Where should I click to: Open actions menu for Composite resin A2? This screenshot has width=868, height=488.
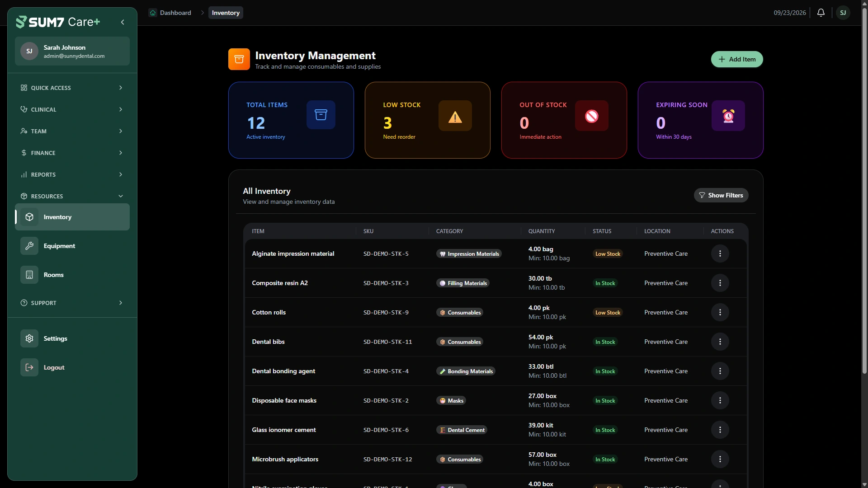(720, 283)
